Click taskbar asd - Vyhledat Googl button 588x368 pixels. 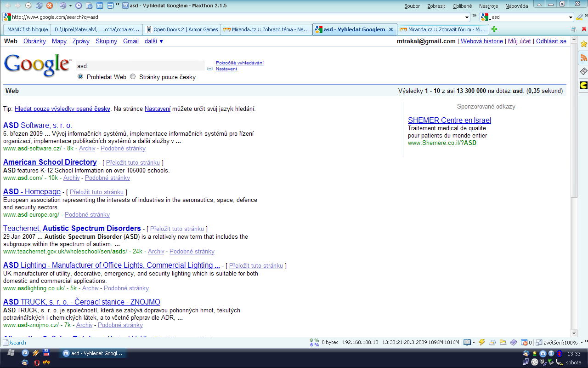point(93,353)
